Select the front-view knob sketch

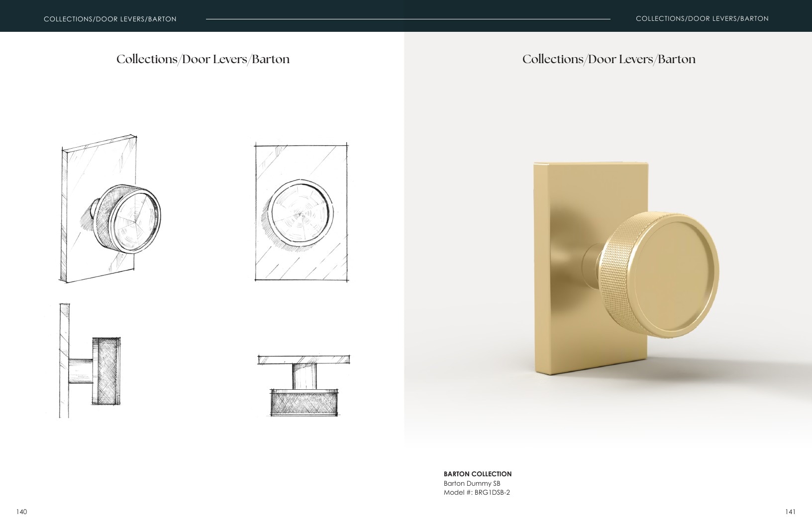coord(302,212)
